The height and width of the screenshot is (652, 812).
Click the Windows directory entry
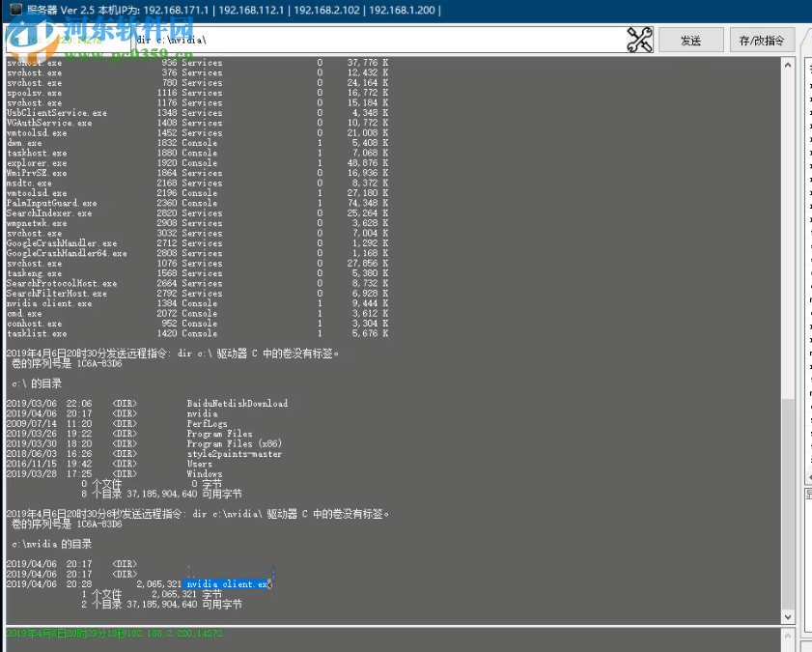[205, 474]
